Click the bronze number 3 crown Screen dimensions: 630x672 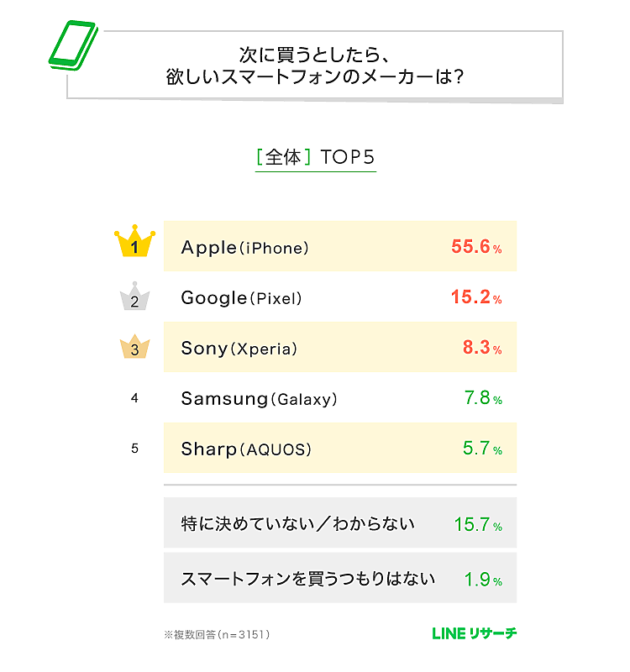coord(134,349)
